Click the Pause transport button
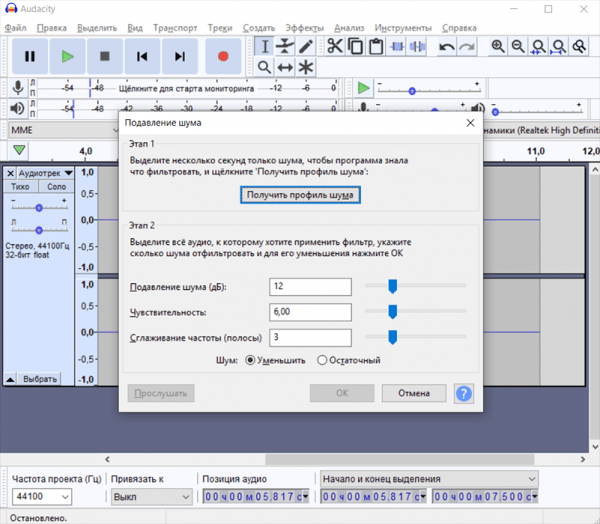Screen dimensions: 600x524 (30, 56)
